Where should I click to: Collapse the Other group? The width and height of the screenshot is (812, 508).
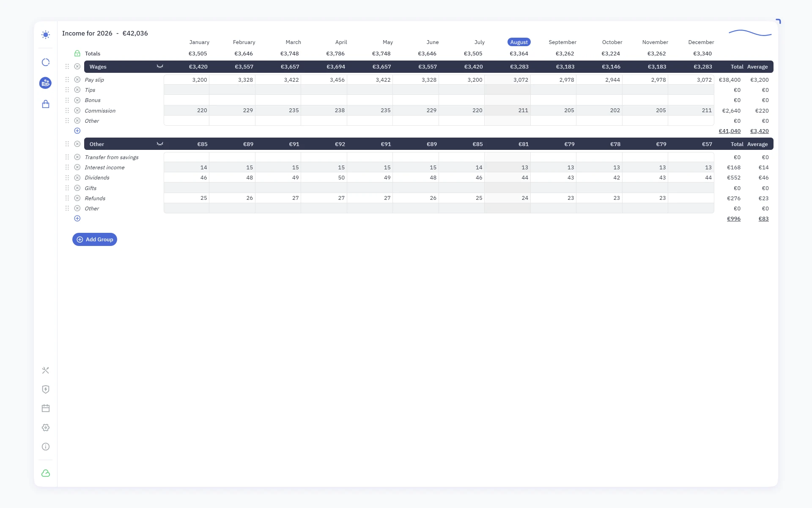point(160,144)
